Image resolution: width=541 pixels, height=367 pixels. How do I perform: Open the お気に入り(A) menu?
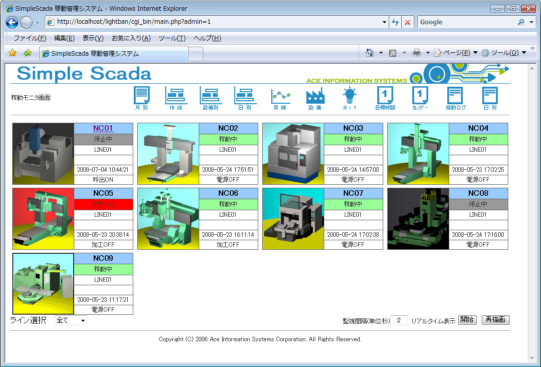(x=131, y=38)
